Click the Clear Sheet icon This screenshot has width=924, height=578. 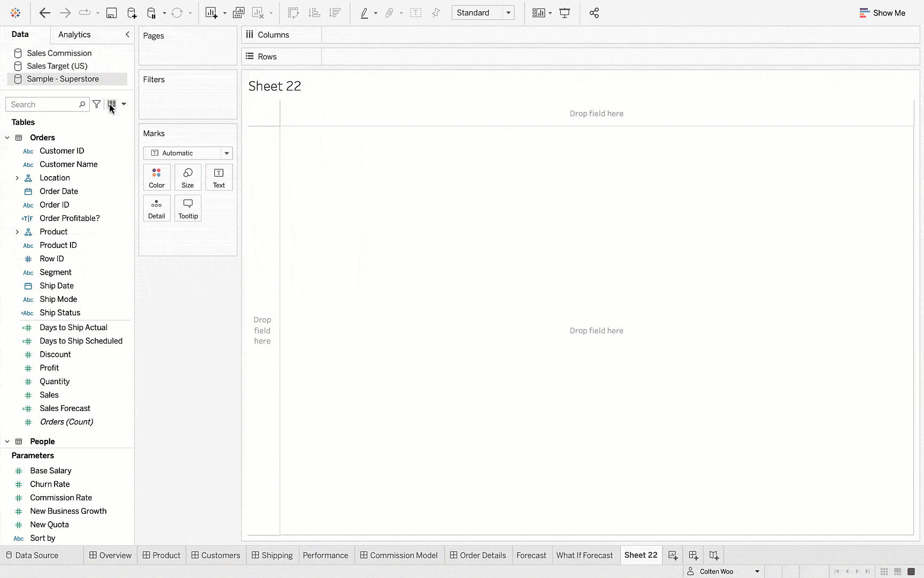tap(258, 13)
